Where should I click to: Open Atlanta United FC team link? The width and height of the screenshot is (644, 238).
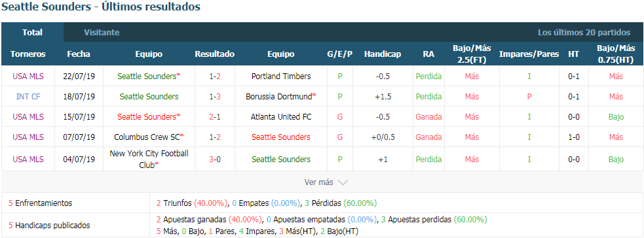[281, 117]
